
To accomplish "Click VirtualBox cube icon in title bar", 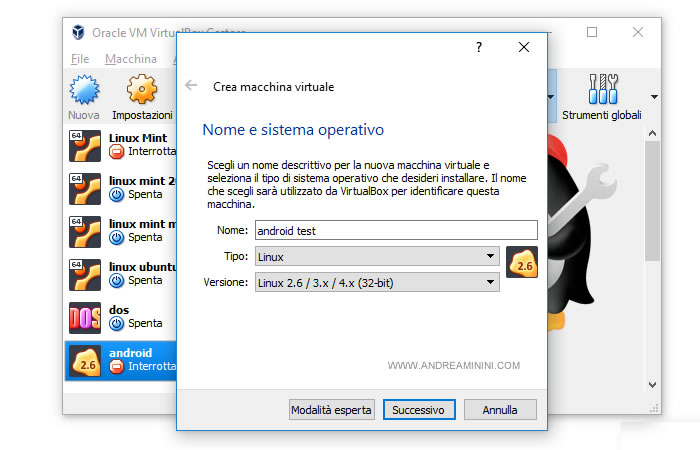I will [79, 32].
